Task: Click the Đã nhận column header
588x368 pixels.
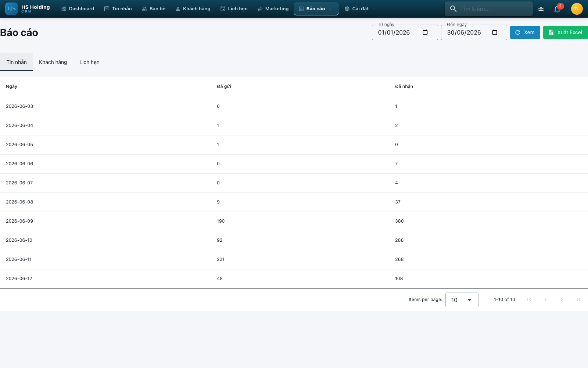Action: 404,86
